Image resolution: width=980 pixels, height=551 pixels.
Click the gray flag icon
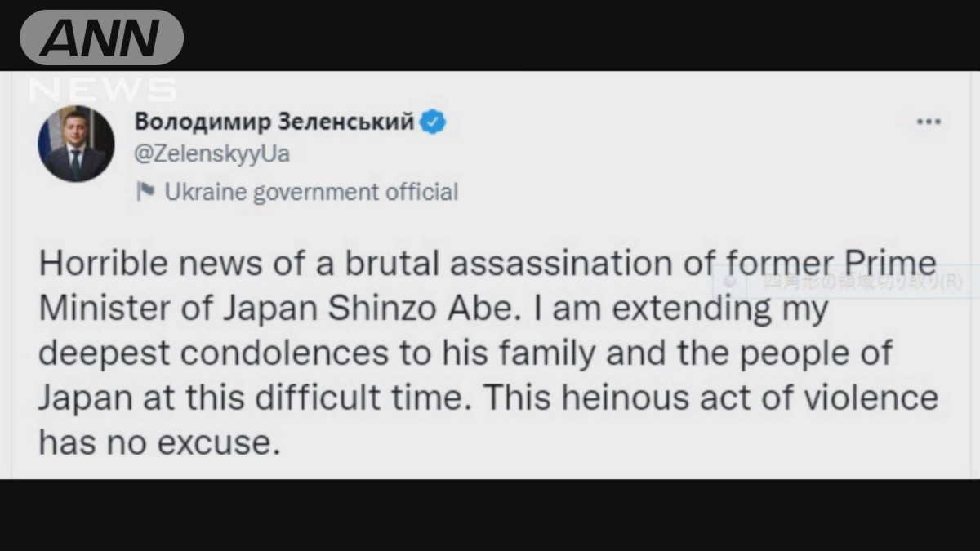tap(145, 193)
